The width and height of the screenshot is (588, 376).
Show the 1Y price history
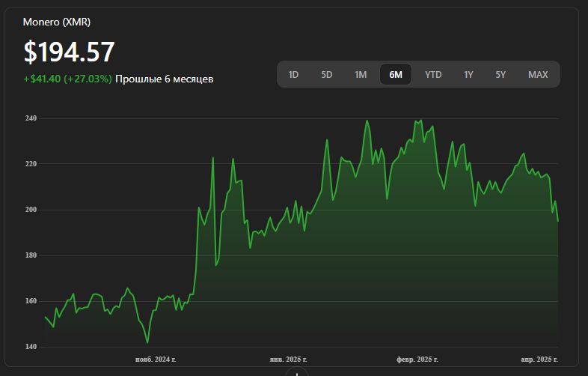(x=468, y=75)
